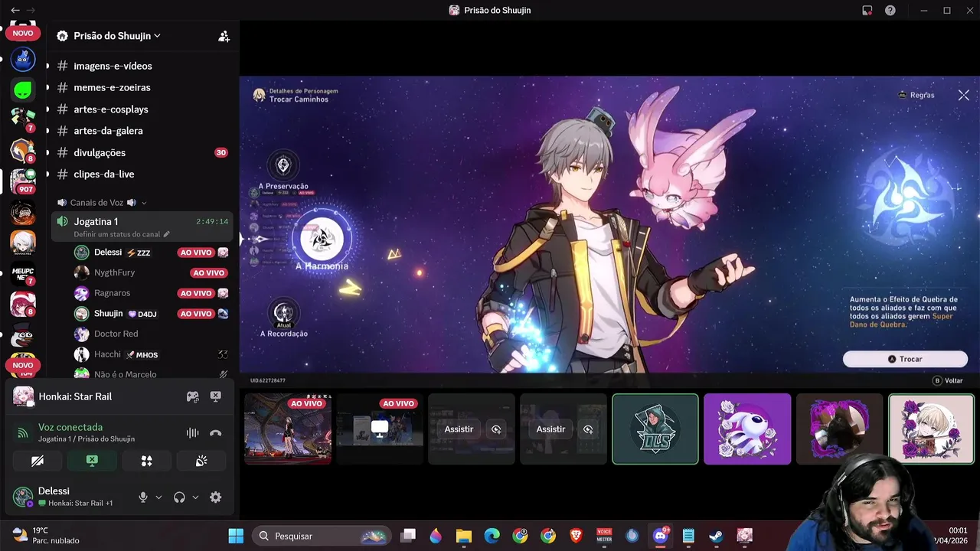This screenshot has height=551, width=980.
Task: Deafen audio with the headphones button
Action: 179,497
